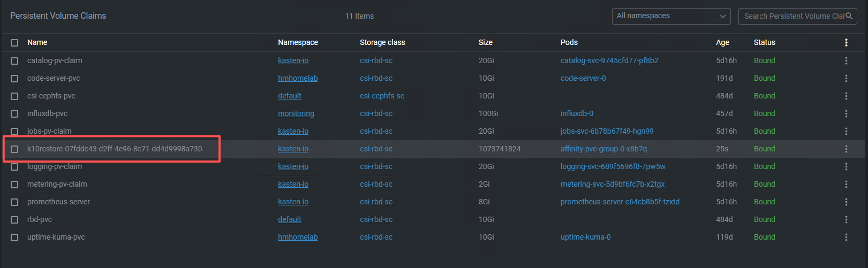
Task: Select the k10restore PVC row checkbox
Action: 14,149
